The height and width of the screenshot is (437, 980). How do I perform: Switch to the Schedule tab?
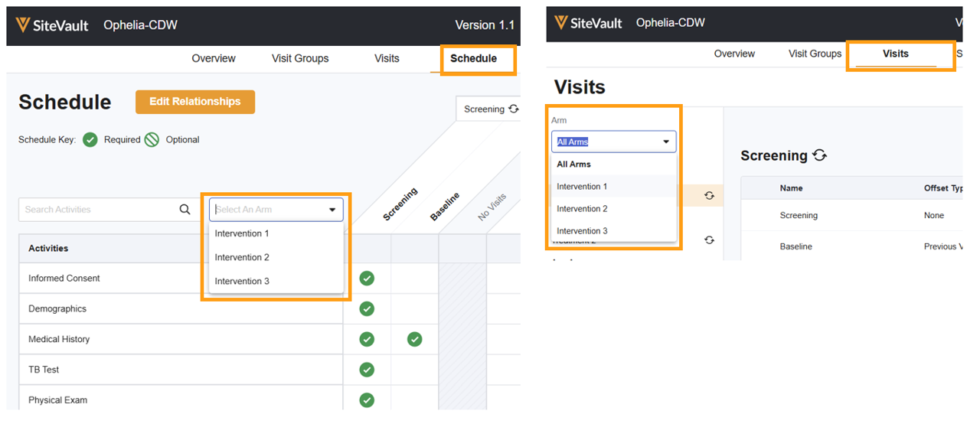[473, 59]
